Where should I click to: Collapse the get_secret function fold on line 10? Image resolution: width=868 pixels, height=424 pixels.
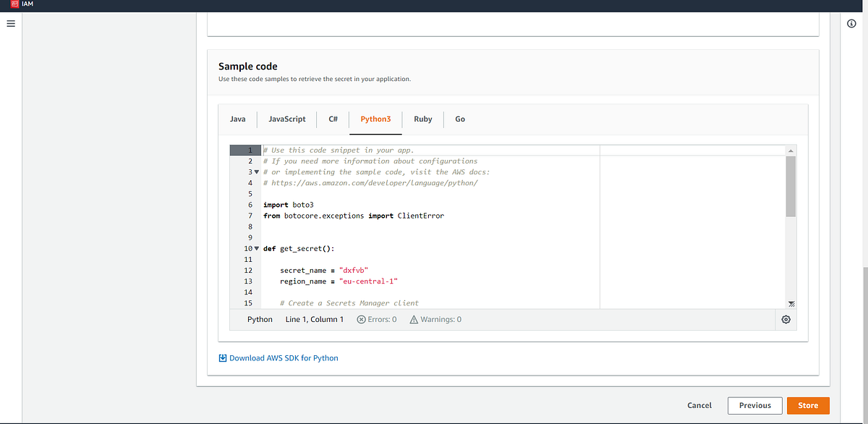256,248
